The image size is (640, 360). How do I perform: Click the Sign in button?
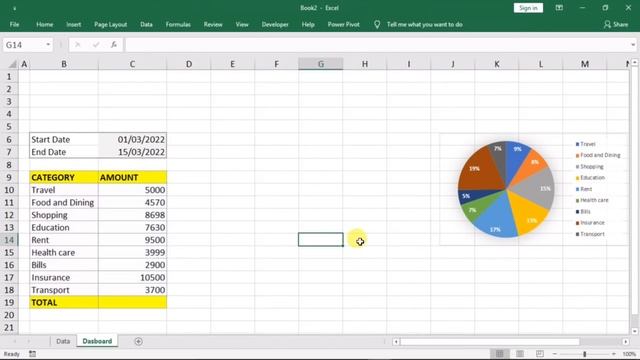pos(528,8)
